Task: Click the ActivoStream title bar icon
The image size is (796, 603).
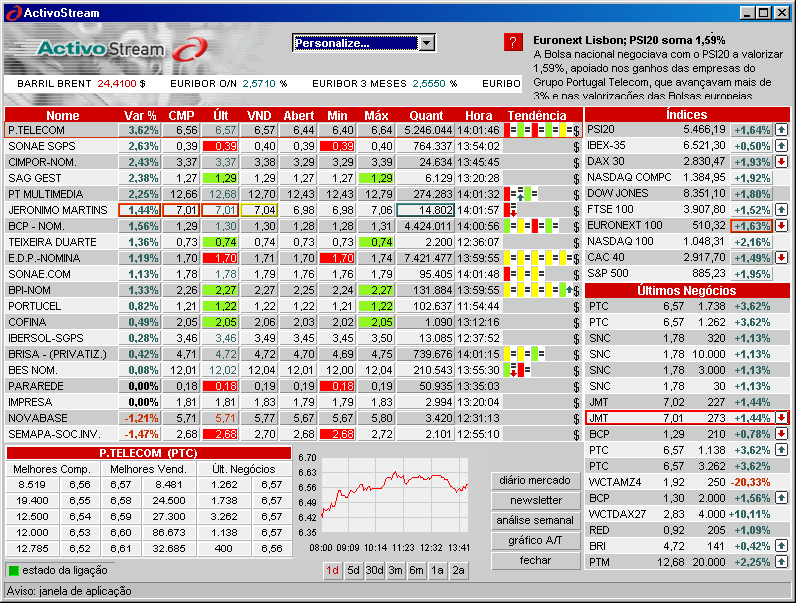Action: [x=13, y=13]
